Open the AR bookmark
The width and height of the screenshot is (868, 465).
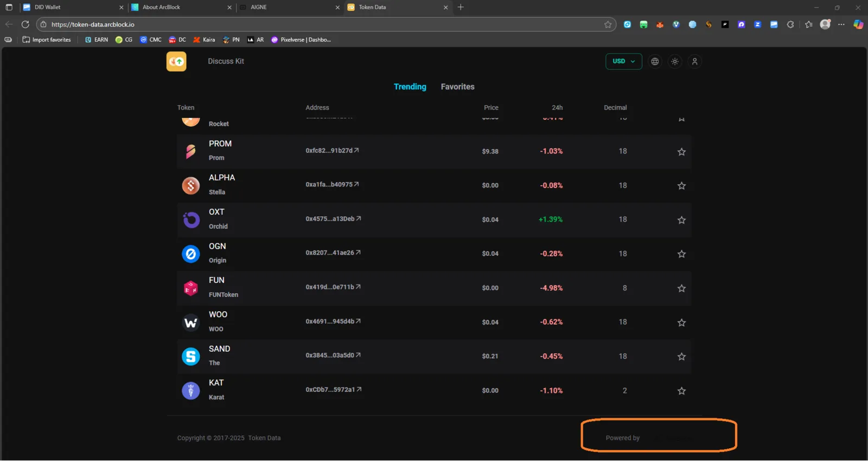coord(256,40)
